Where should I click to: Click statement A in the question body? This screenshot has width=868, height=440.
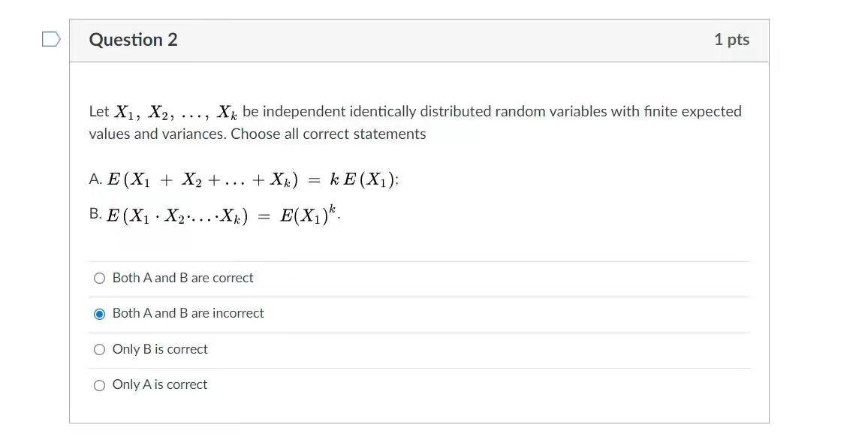click(x=244, y=179)
